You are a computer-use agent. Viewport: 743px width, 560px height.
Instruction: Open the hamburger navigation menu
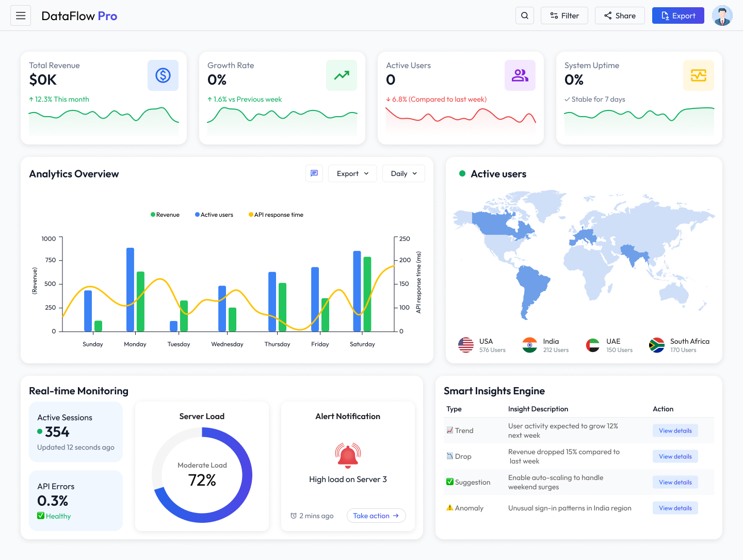pyautogui.click(x=20, y=15)
